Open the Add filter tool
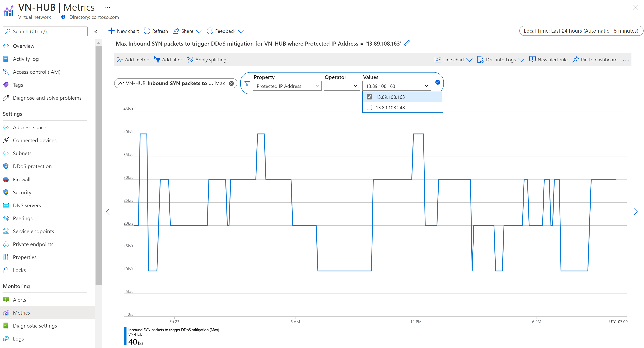The height and width of the screenshot is (348, 644). pyautogui.click(x=168, y=60)
